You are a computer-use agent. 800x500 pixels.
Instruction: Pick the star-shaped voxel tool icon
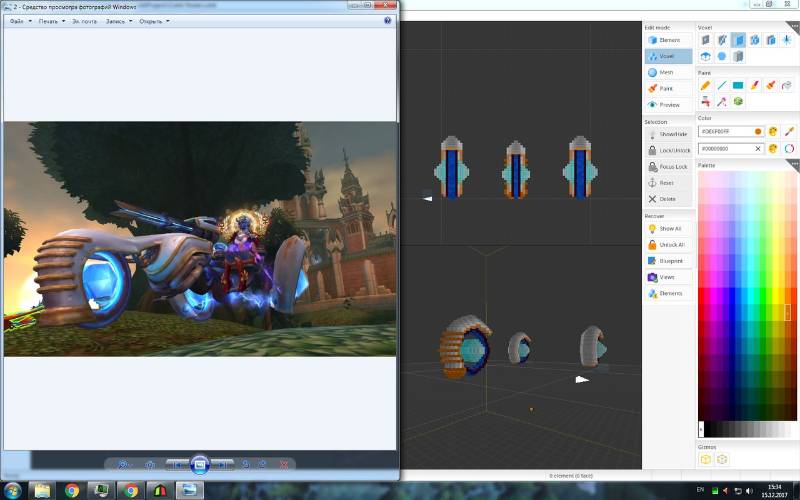click(787, 40)
